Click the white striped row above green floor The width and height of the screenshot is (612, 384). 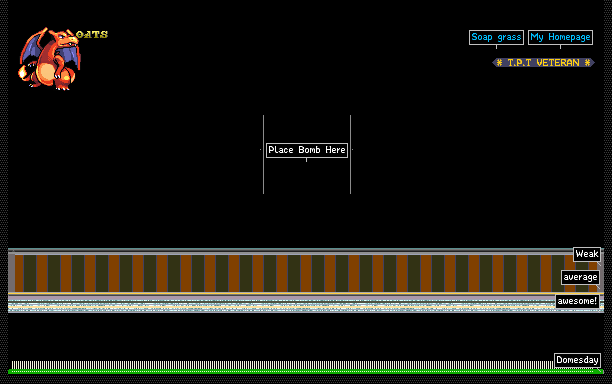coord(282,365)
